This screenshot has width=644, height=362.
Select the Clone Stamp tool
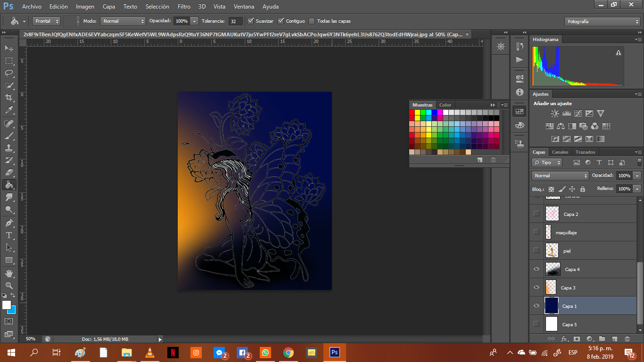(x=9, y=148)
